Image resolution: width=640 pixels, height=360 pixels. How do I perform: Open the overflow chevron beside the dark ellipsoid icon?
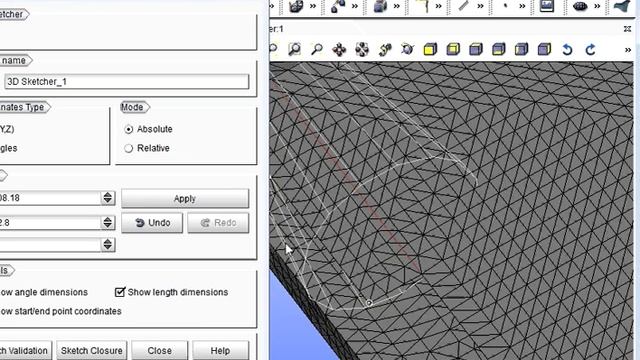597,6
